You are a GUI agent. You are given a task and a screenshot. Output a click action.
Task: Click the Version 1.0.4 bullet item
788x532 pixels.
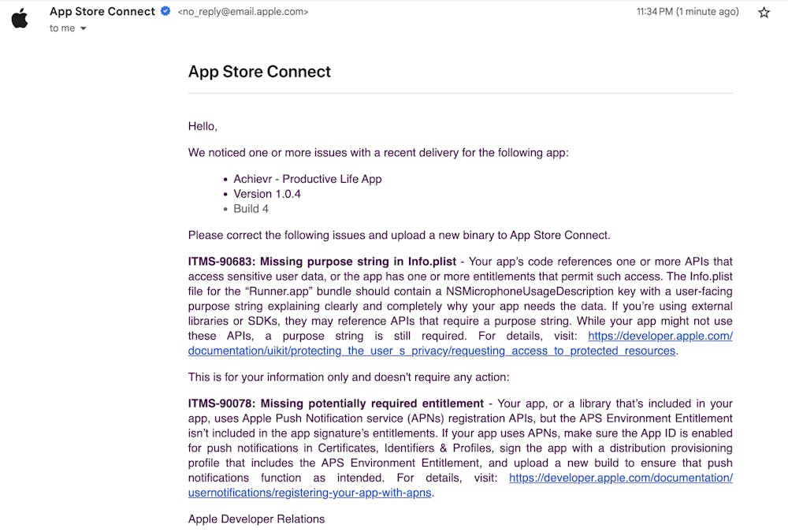coord(267,194)
